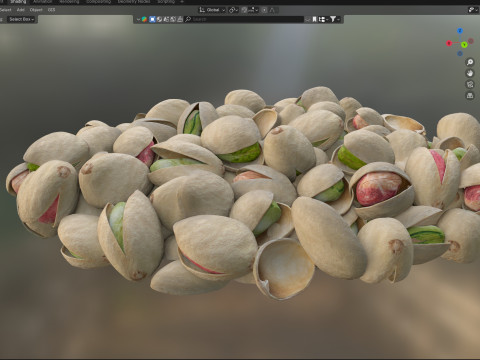Click the colorful asset catalog icon
Viewport: 480px width, 360px height.
coord(144,19)
